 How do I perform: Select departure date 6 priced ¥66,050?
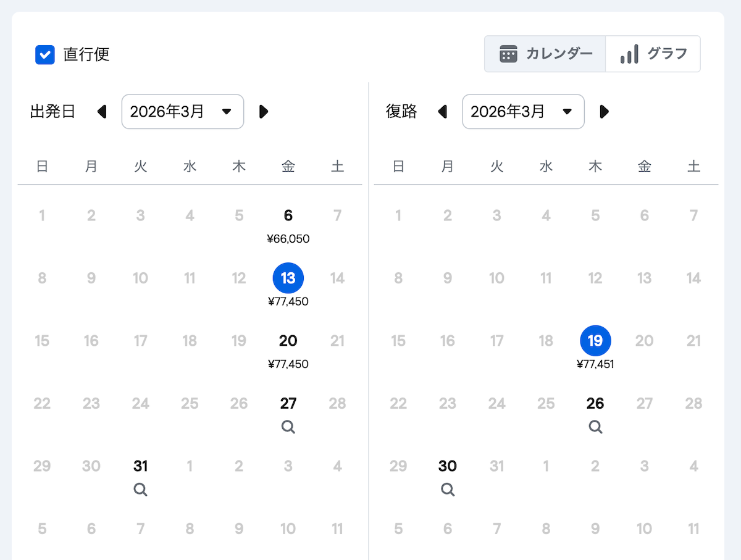coord(288,216)
